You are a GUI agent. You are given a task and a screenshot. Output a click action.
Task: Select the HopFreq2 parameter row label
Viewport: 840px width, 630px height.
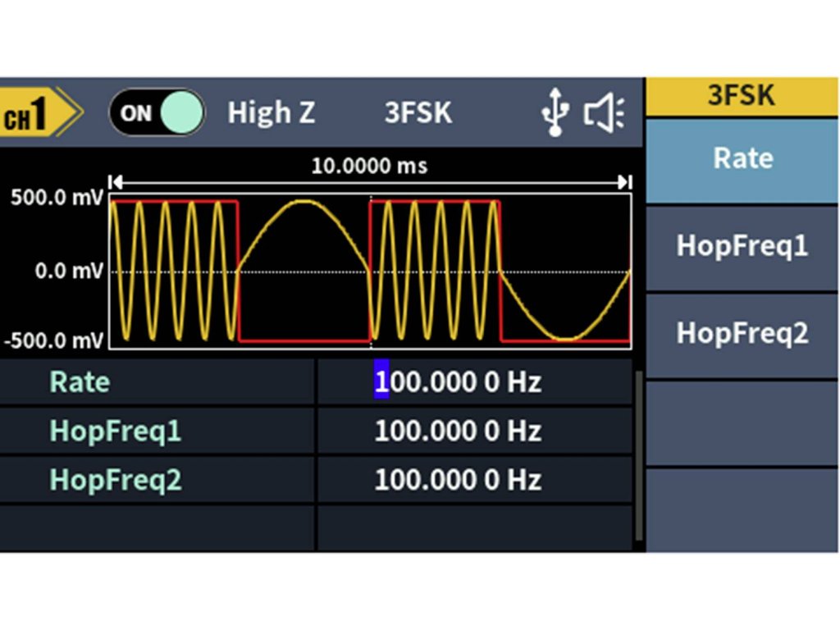coord(115,481)
